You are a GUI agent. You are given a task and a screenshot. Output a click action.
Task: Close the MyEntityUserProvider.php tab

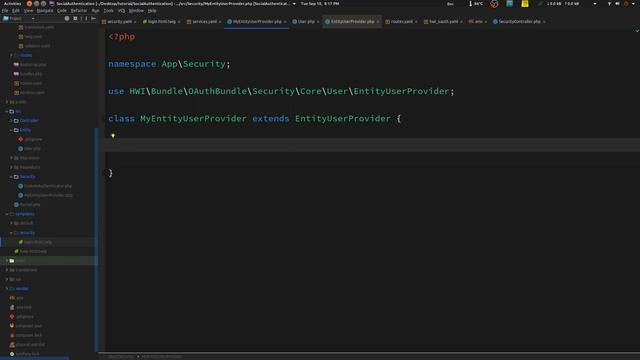coord(285,22)
